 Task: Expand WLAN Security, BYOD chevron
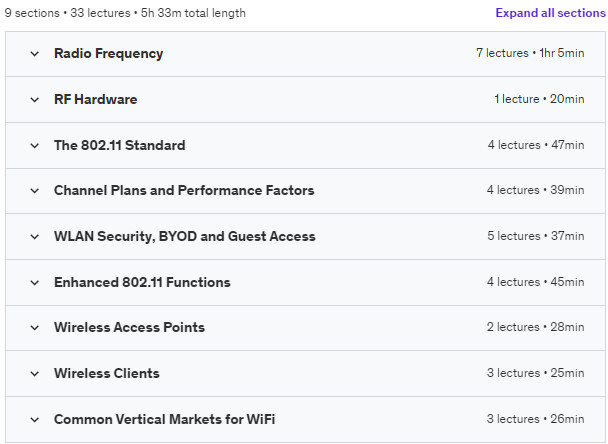(x=35, y=237)
